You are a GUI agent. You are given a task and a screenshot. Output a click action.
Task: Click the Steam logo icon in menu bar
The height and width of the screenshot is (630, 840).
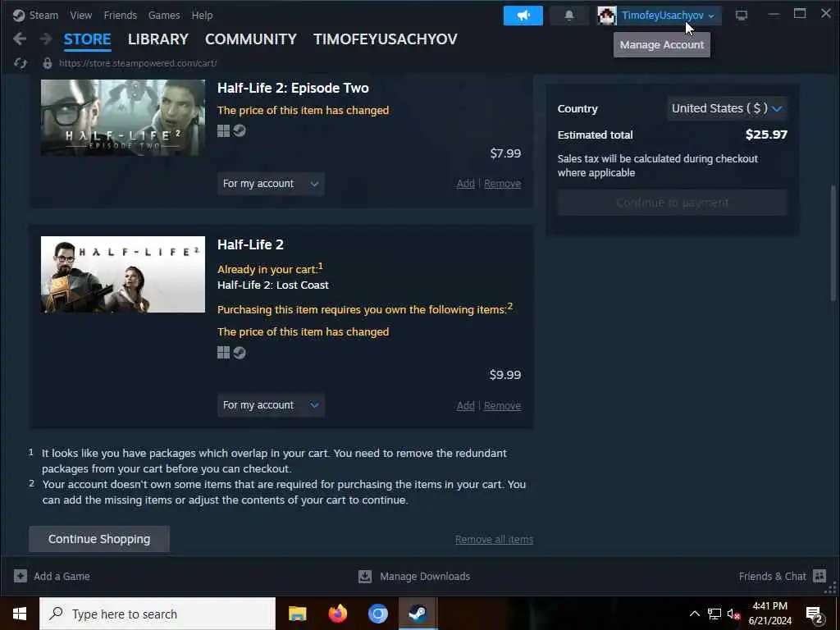[19, 15]
